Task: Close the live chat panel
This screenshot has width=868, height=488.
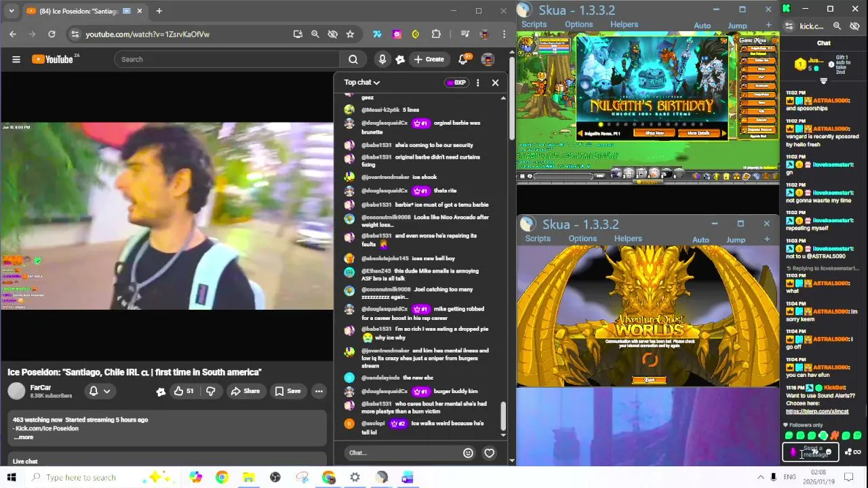Action: pos(495,83)
